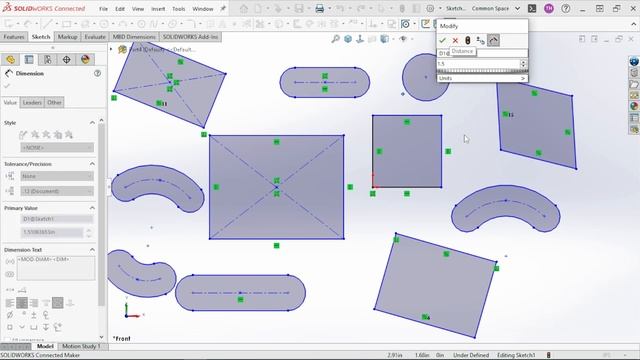The height and width of the screenshot is (360, 640).
Task: Click the spinner arrows beside the 1.5 value
Action: [x=523, y=64]
